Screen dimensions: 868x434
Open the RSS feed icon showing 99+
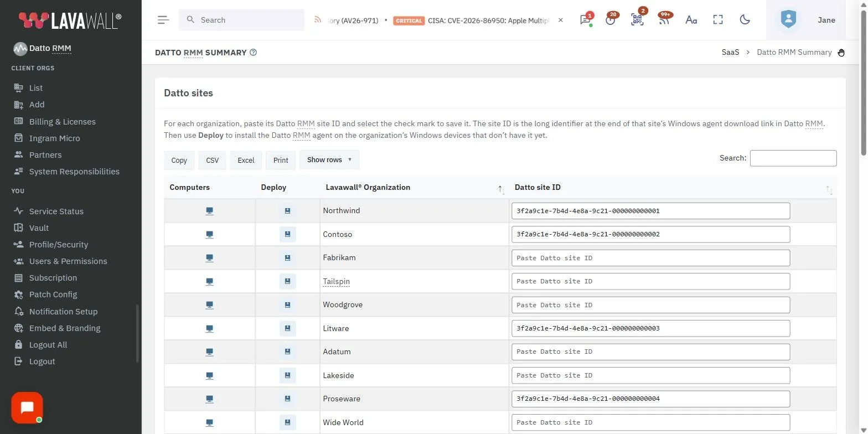coord(664,20)
